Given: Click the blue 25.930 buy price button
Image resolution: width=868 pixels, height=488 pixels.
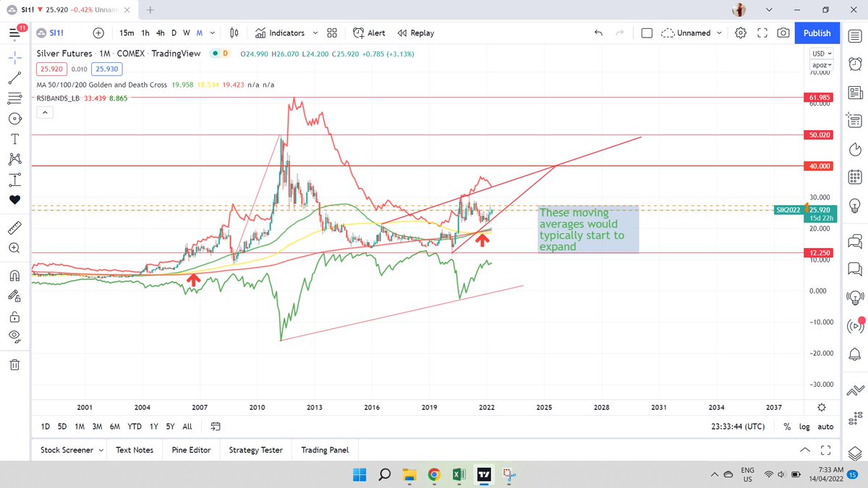Looking at the screenshot, I should point(107,69).
